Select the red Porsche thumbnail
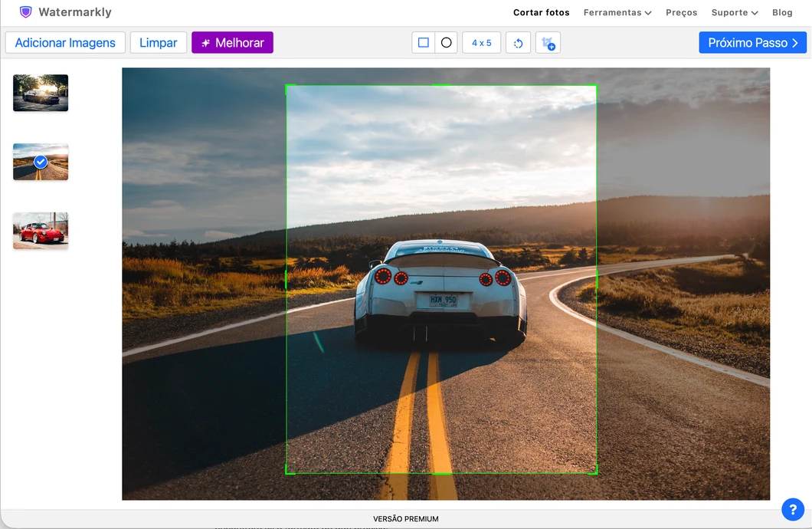The height and width of the screenshot is (529, 812). 41,231
